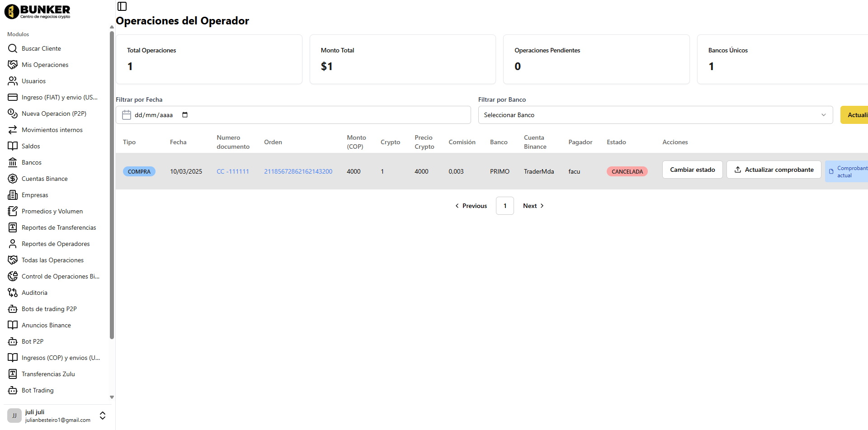Click the Bancos building icon

[x=13, y=162]
